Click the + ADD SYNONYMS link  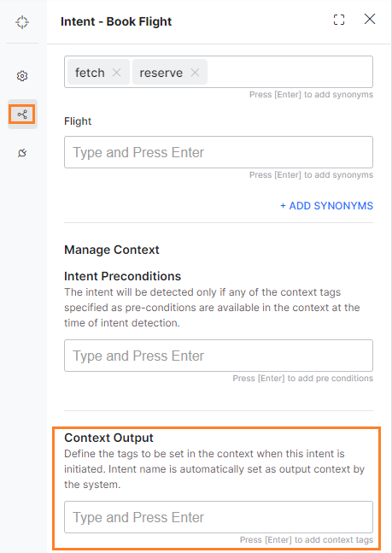pyautogui.click(x=326, y=206)
